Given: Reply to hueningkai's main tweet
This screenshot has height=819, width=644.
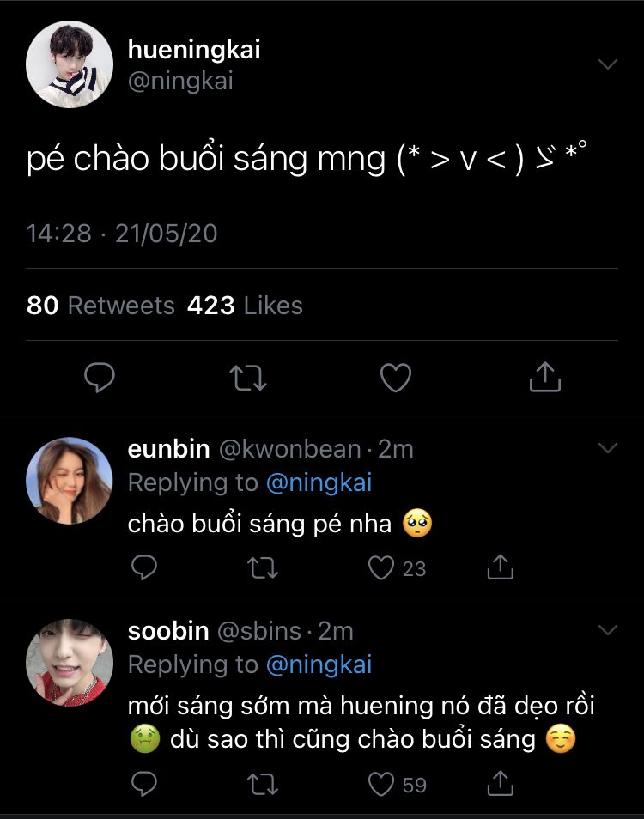Looking at the screenshot, I should [100, 378].
